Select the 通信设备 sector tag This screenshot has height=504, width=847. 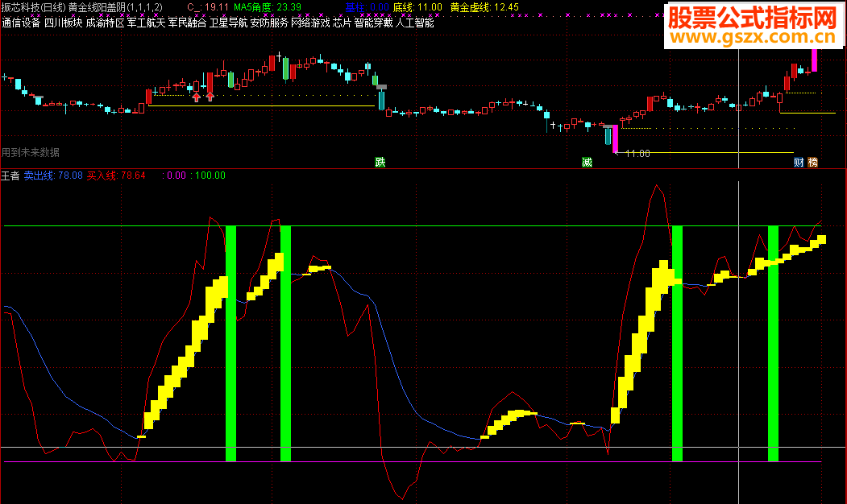(21, 23)
